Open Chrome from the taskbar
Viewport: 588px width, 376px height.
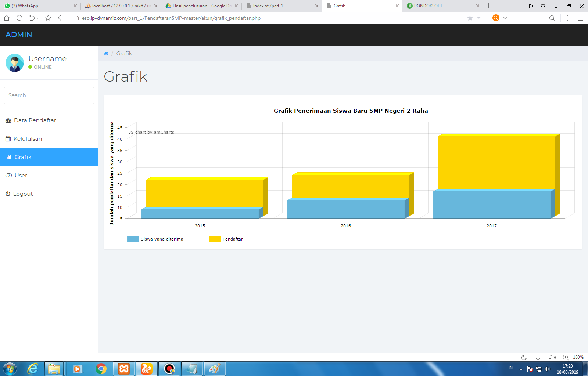[101, 369]
